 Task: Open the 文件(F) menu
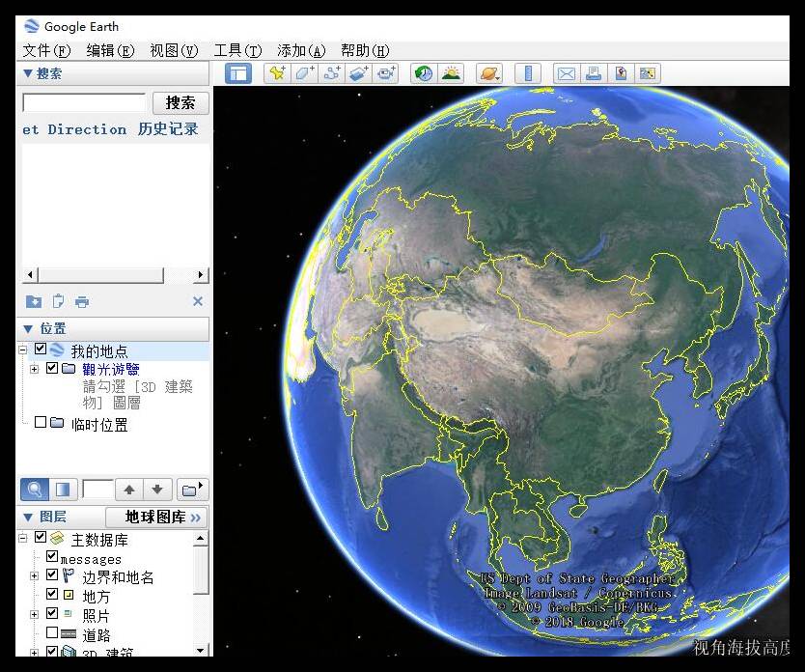point(46,51)
